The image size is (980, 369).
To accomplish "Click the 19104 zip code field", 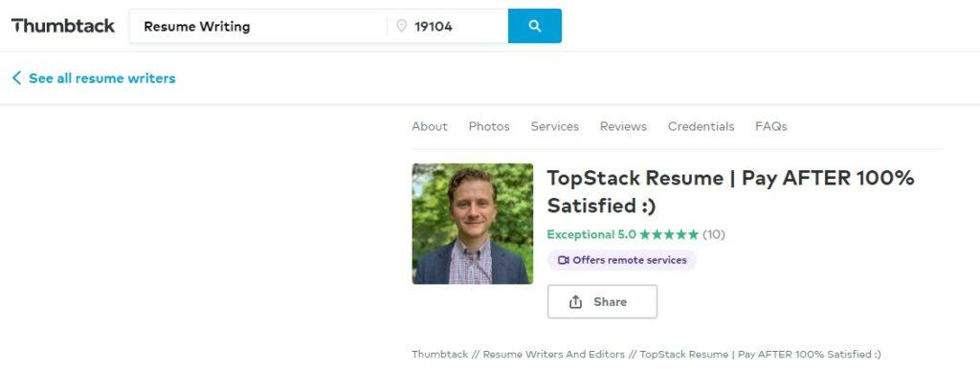I will 448,26.
